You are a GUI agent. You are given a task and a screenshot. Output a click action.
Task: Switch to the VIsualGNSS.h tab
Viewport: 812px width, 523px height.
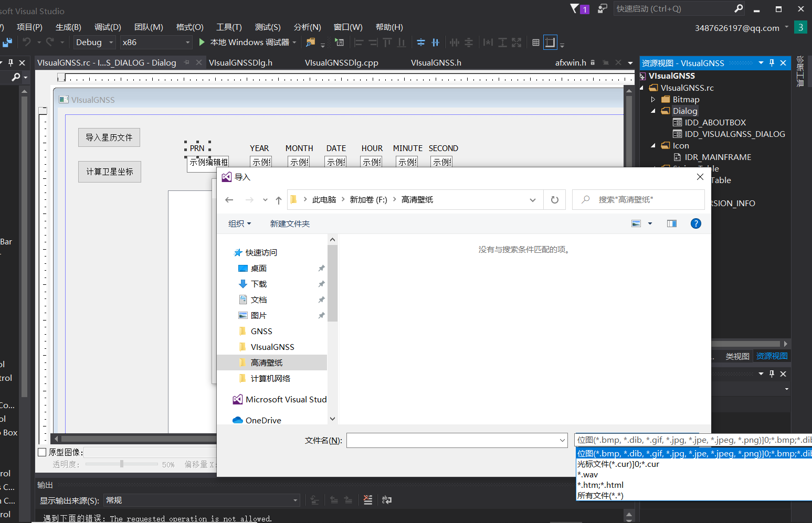[436, 62]
